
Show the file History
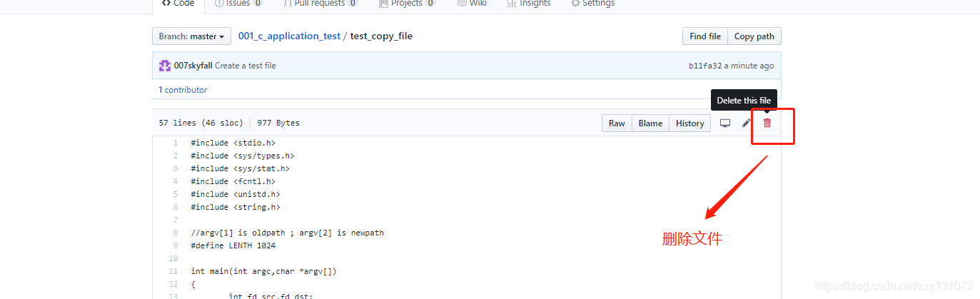click(x=689, y=123)
